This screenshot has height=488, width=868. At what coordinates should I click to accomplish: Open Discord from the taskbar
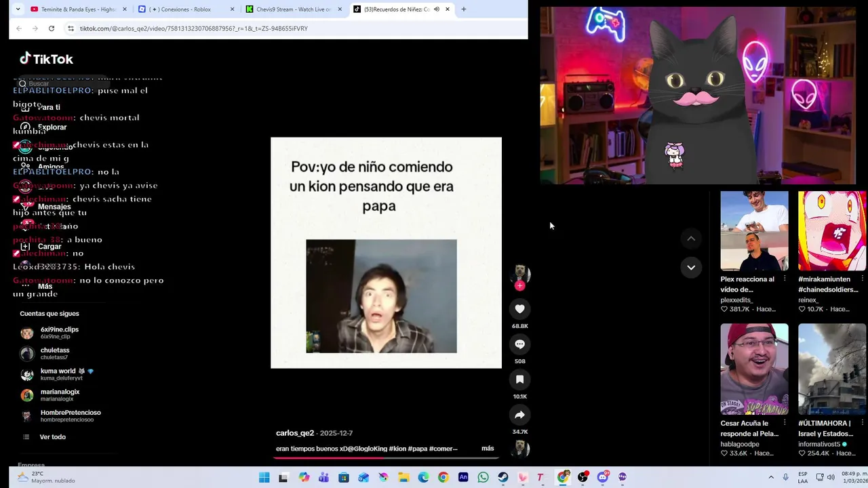(x=603, y=477)
